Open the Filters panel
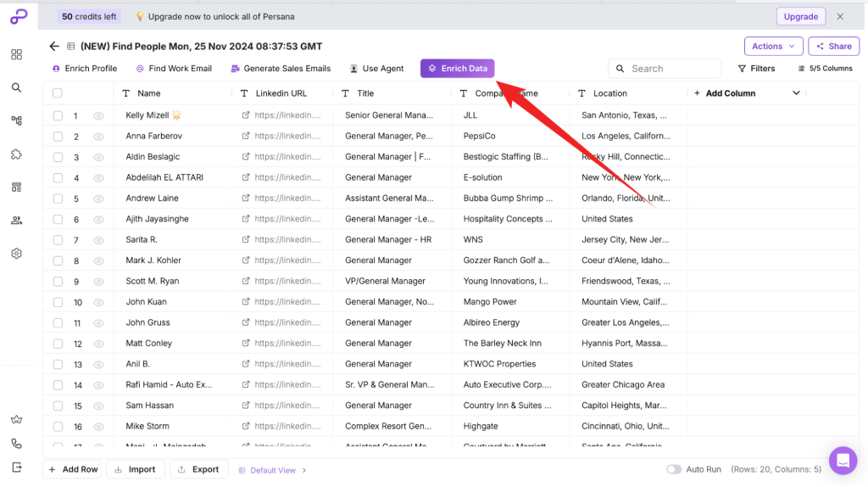The height and width of the screenshot is (487, 868). click(x=756, y=69)
